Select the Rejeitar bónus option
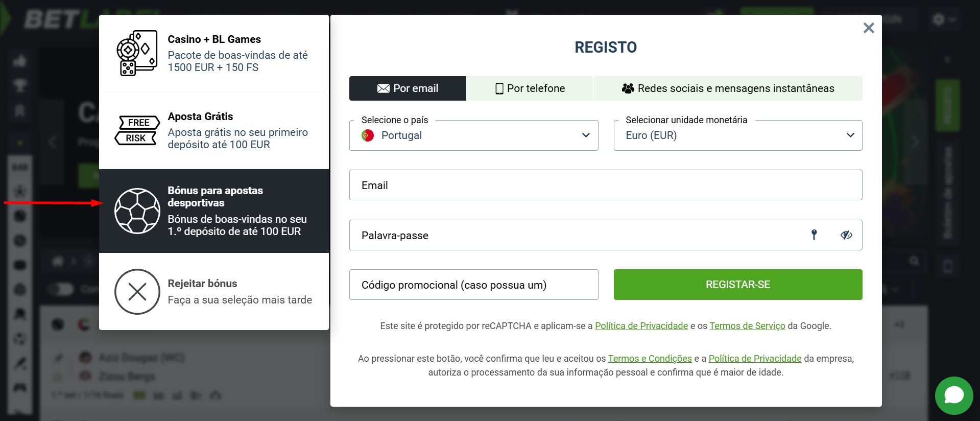The width and height of the screenshot is (980, 421). (239, 292)
